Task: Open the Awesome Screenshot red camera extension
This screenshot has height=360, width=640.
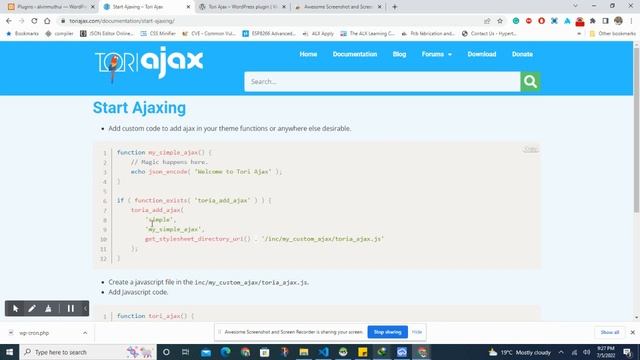Action: 580,21
